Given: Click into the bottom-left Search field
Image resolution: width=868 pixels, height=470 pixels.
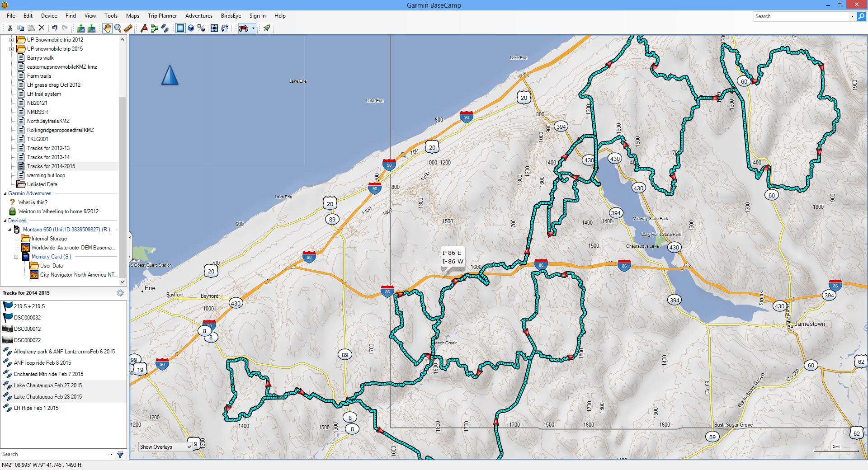Looking at the screenshot, I should point(54,454).
